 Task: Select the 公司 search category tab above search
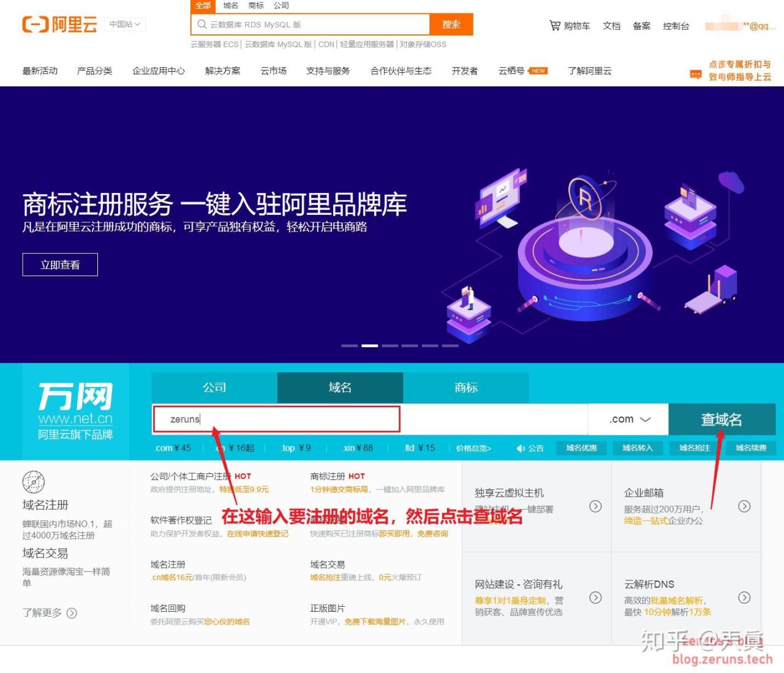pos(281,6)
